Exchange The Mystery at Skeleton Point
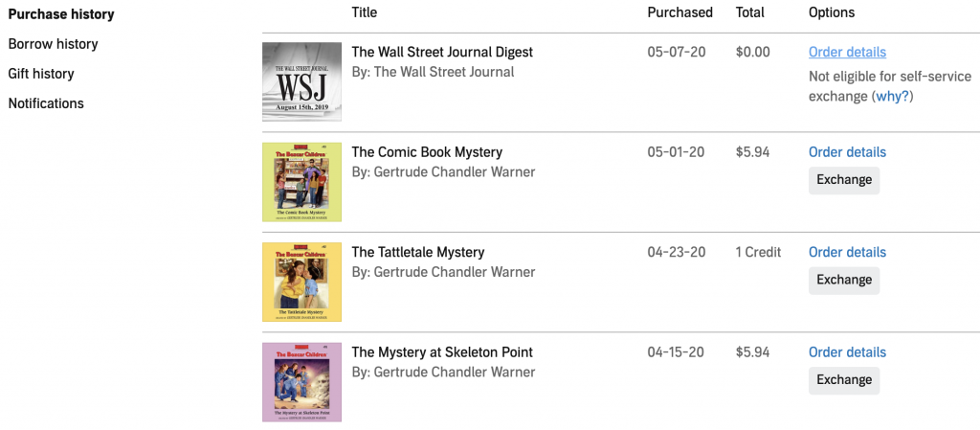 point(844,380)
